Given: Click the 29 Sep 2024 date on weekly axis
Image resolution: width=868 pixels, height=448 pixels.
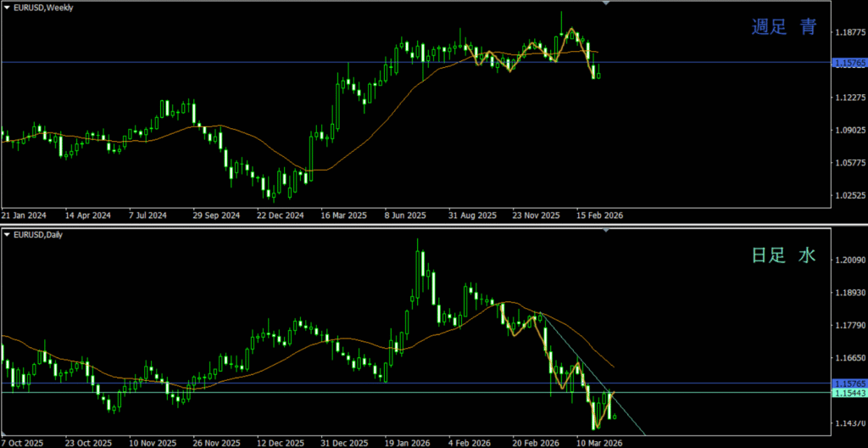Looking at the screenshot, I should pos(216,216).
